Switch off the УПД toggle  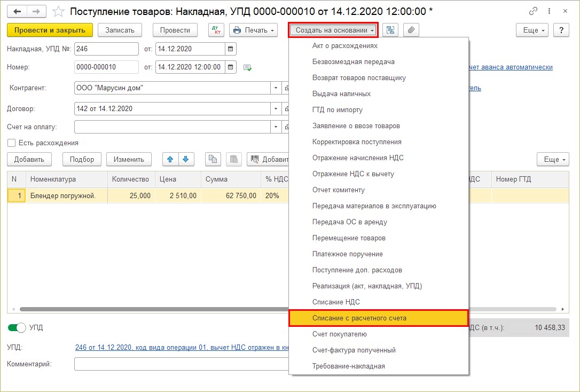[x=17, y=328]
